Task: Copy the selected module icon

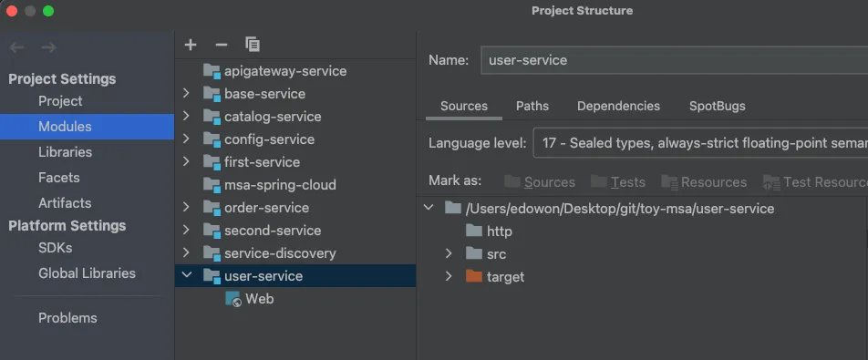Action: pyautogui.click(x=253, y=45)
